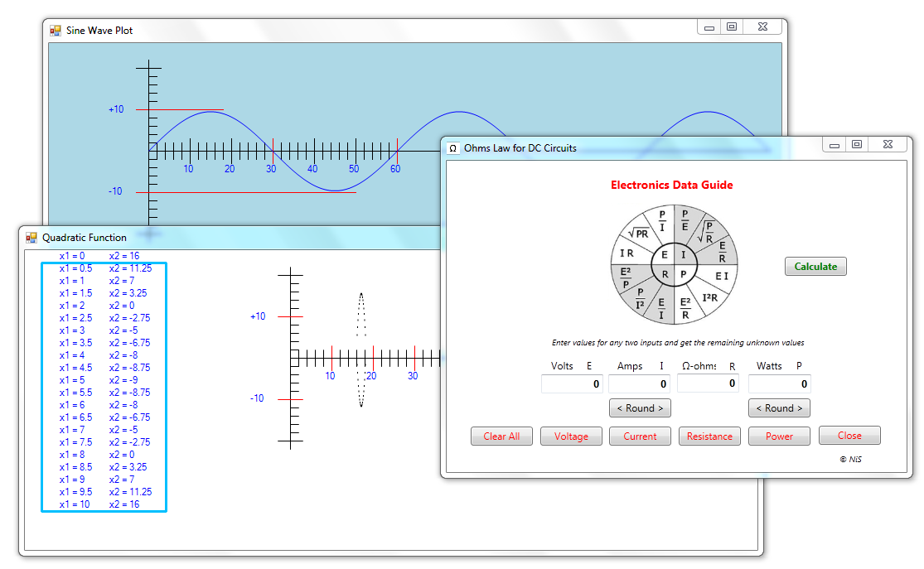
Task: Click the Current button
Action: coord(640,436)
